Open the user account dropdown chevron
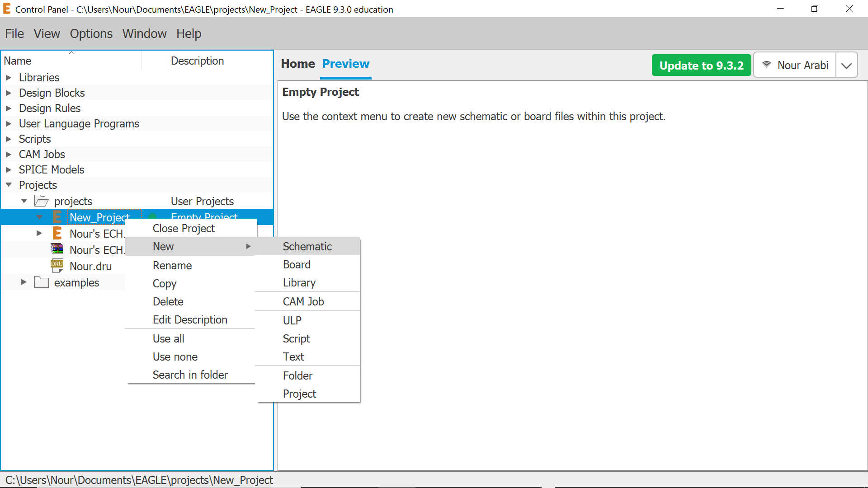868x488 pixels. coord(846,66)
